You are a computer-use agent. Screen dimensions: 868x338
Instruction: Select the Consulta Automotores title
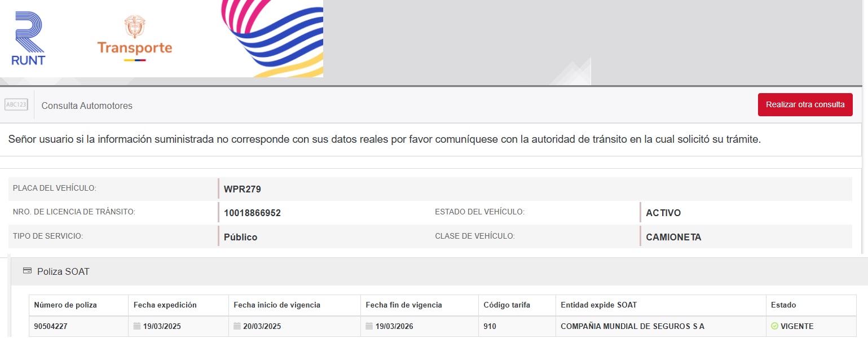click(87, 106)
